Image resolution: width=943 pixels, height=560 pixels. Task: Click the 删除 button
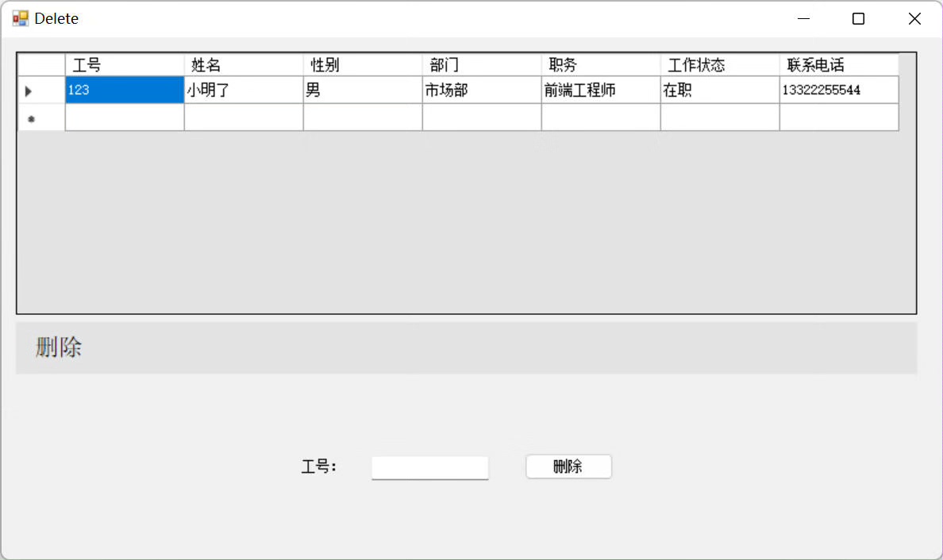(x=569, y=466)
